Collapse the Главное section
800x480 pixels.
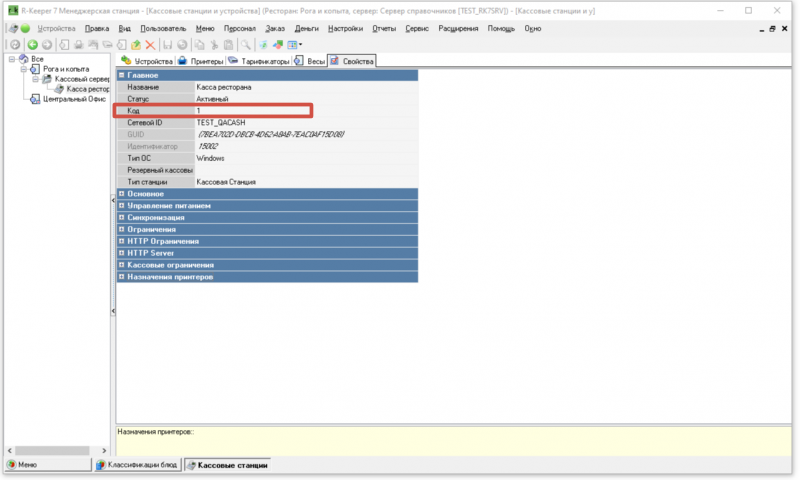coord(122,75)
